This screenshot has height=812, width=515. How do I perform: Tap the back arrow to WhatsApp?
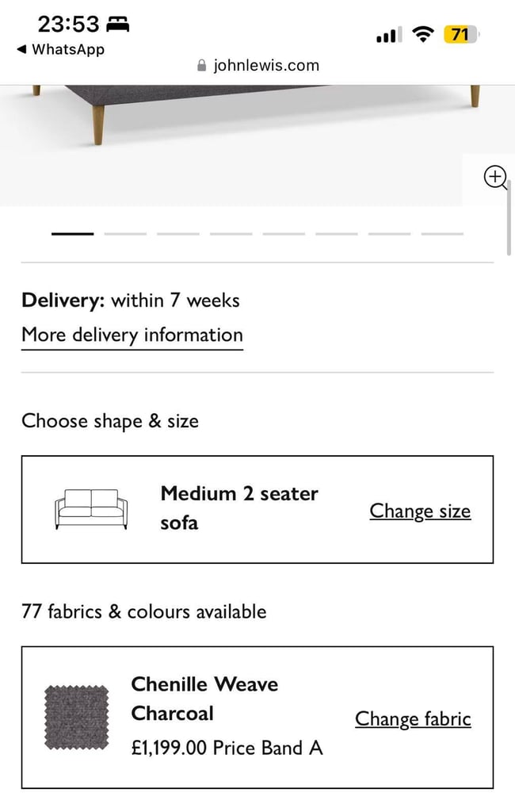(21, 49)
